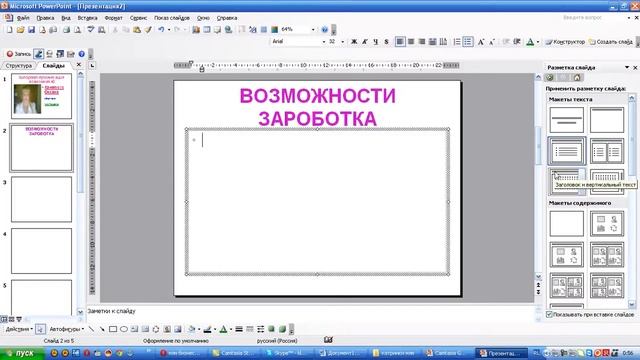Image resolution: width=640 pixels, height=360 pixels.
Task: Open the Справка menu
Action: pyautogui.click(x=227, y=18)
